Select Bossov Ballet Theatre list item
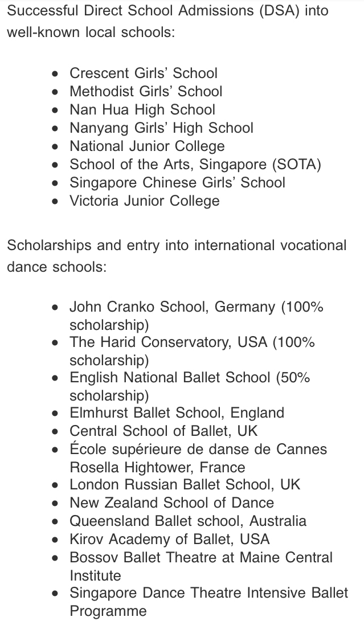This screenshot has width=364, height=621. (201, 558)
